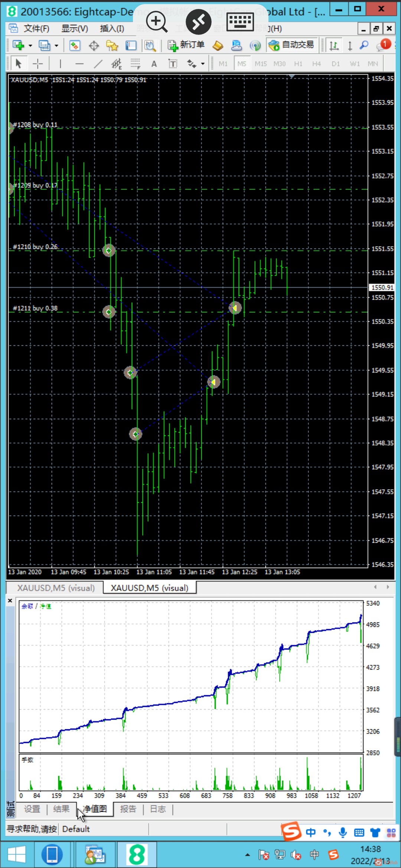Click the on-screen keyboard overlay button

pos(240,22)
